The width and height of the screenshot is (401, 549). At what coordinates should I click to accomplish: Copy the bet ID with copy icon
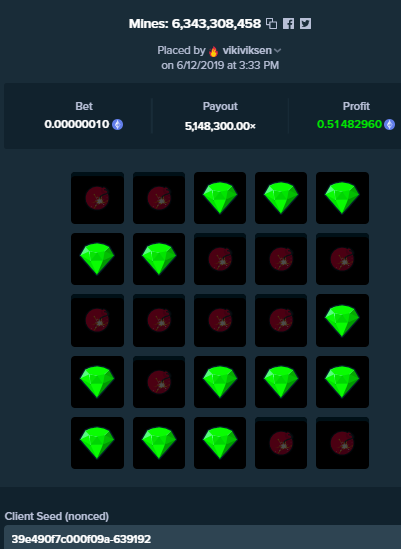(x=271, y=24)
